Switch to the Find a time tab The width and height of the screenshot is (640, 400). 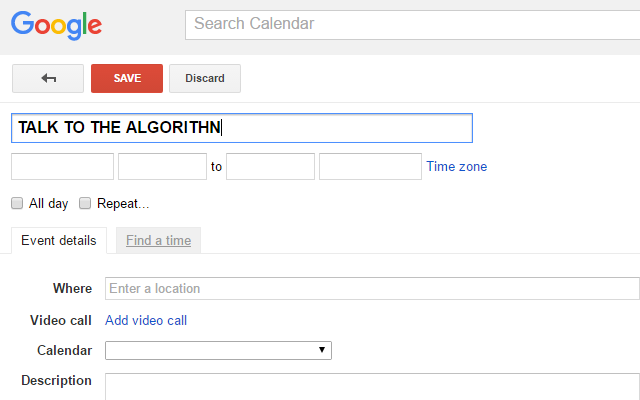[158, 240]
